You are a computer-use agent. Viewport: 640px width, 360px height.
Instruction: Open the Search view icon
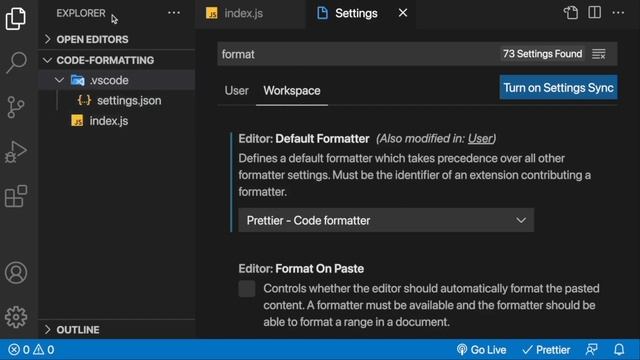(16, 62)
